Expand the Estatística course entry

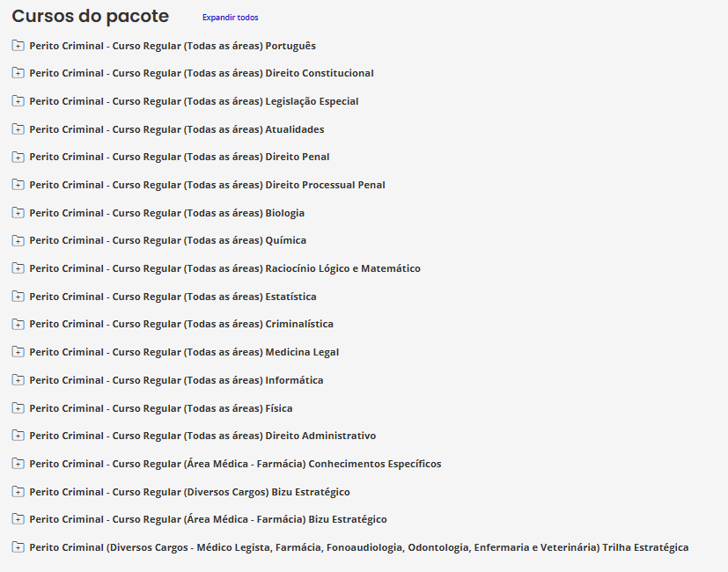click(x=173, y=297)
